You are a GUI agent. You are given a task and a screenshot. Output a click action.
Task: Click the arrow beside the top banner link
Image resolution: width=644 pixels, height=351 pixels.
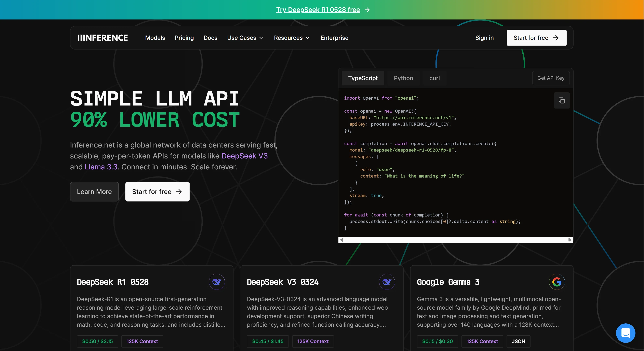click(367, 10)
